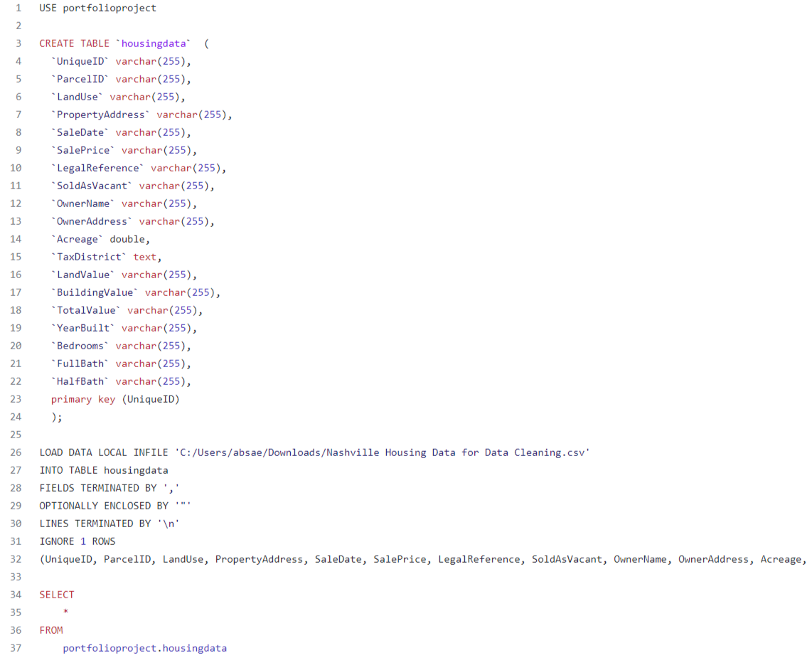Click the closing ');' on line 24
This screenshot has width=812, height=658.
(x=57, y=417)
